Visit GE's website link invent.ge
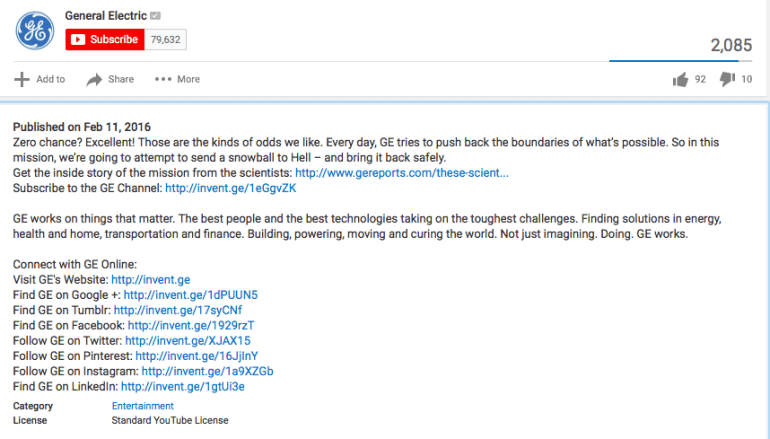The width and height of the screenshot is (770, 439). pyautogui.click(x=151, y=279)
